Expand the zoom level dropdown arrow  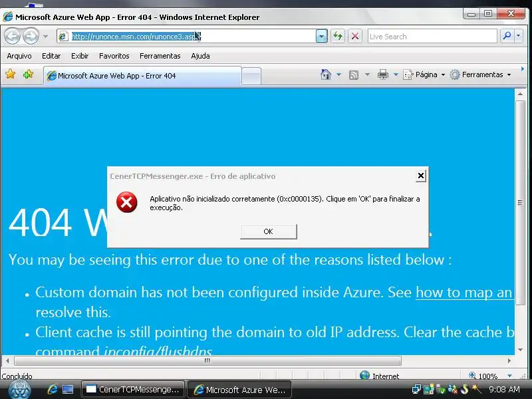point(509,376)
